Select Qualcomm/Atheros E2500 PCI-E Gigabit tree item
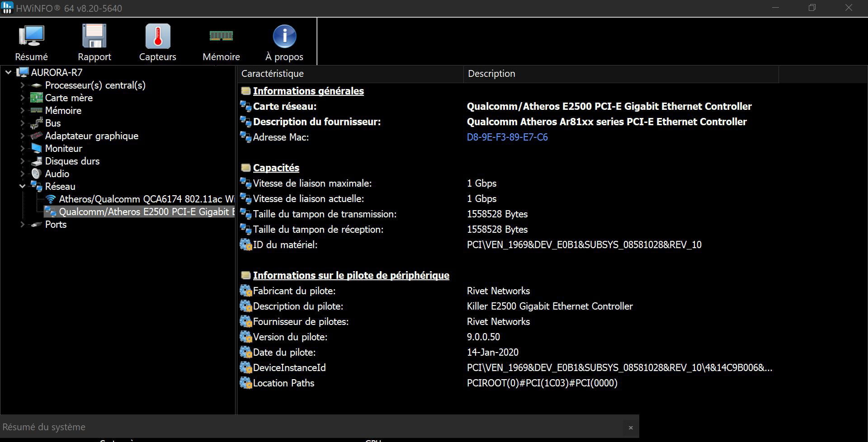868x442 pixels. point(146,212)
